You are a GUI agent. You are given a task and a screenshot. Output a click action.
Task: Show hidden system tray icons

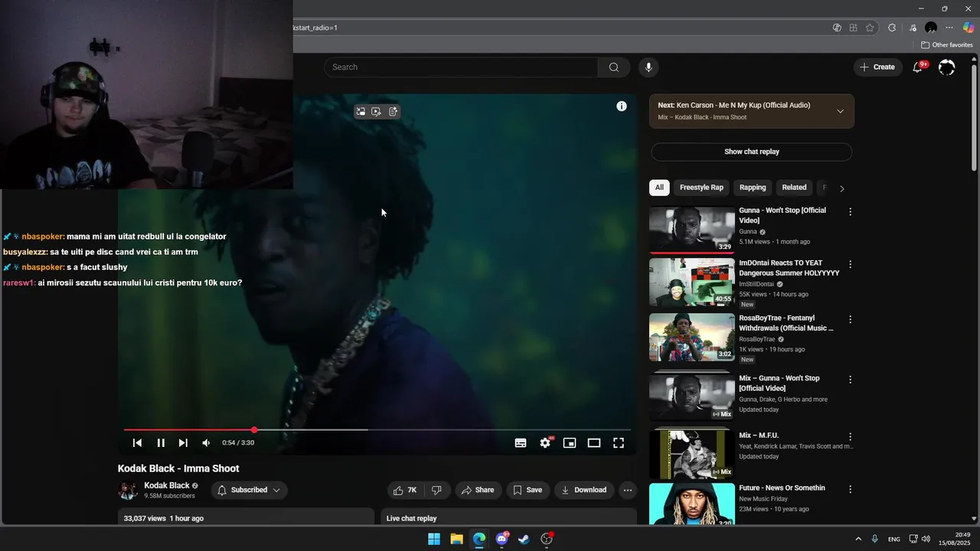(x=858, y=539)
